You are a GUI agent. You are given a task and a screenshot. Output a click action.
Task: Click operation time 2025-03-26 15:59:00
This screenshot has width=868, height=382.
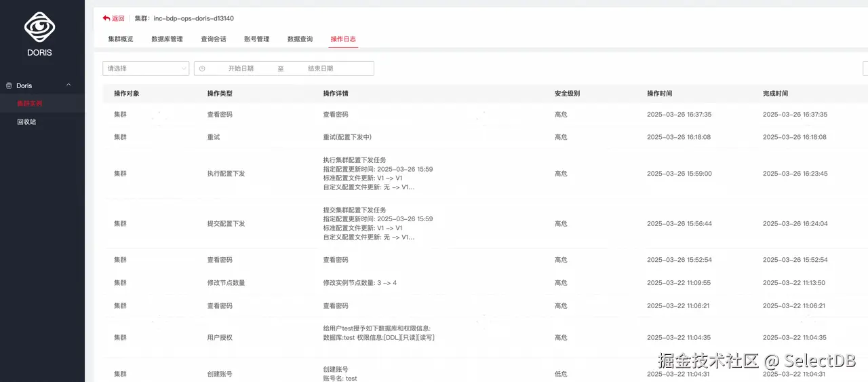pyautogui.click(x=679, y=174)
